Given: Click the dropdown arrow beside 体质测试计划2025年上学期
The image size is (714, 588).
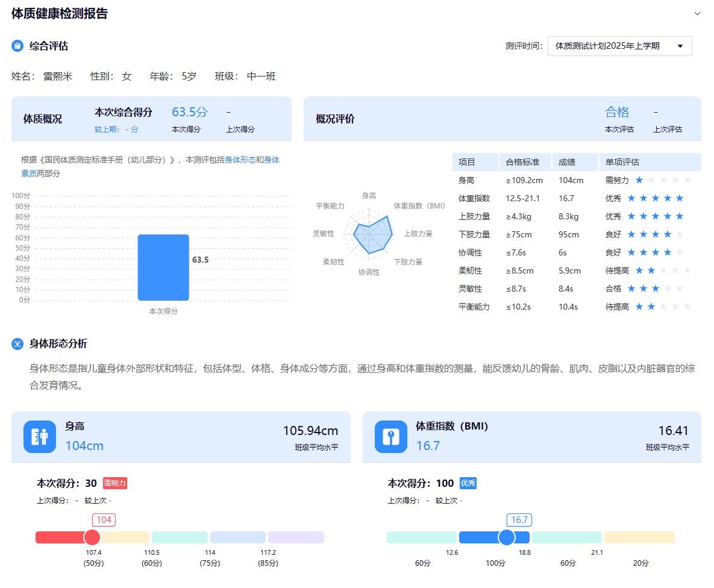Looking at the screenshot, I should pyautogui.click(x=680, y=46).
